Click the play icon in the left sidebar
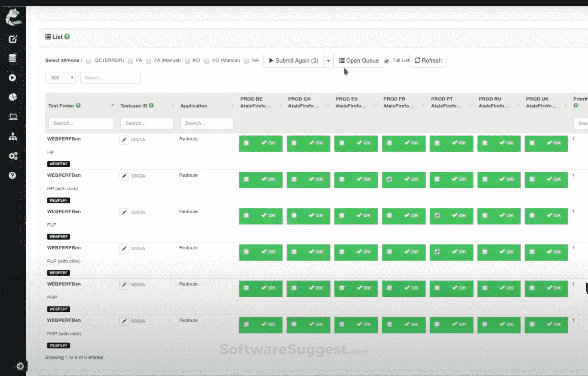Screen dimensions: 588x376 click(x=13, y=78)
